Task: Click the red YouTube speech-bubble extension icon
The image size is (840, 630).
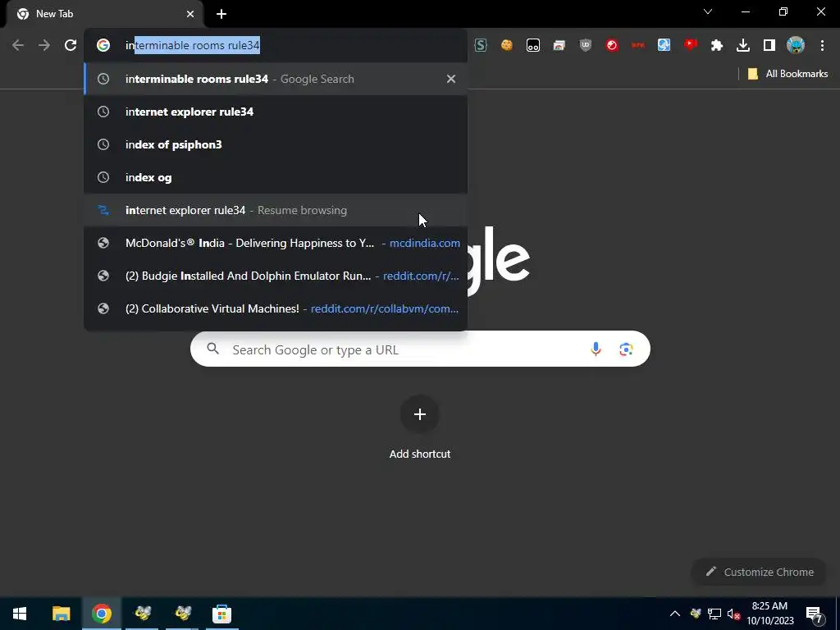Action: pyautogui.click(x=691, y=46)
